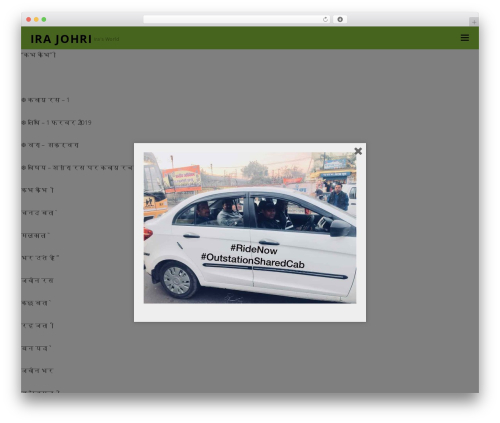
Task: Close the image lightbox popup
Action: coord(358,151)
